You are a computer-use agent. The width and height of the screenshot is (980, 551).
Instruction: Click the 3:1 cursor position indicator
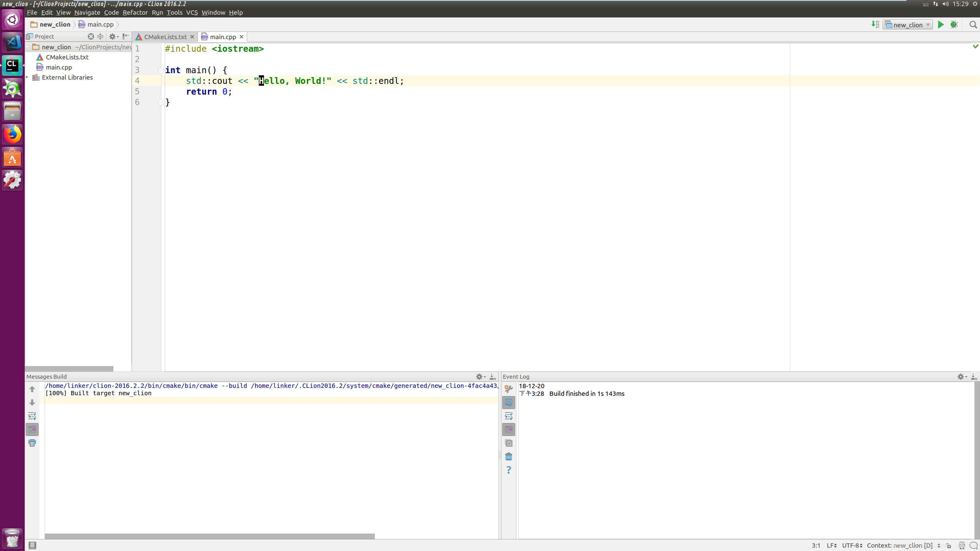pyautogui.click(x=816, y=545)
